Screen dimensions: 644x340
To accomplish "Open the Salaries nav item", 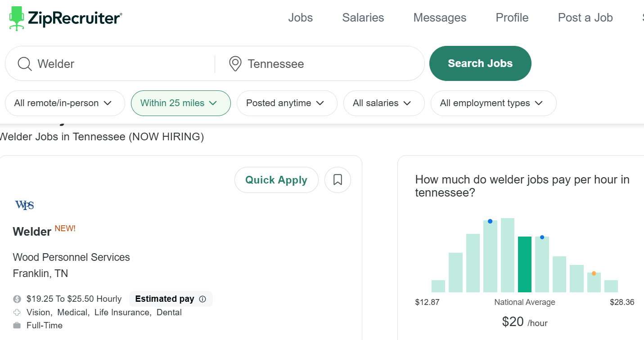I will tap(363, 18).
